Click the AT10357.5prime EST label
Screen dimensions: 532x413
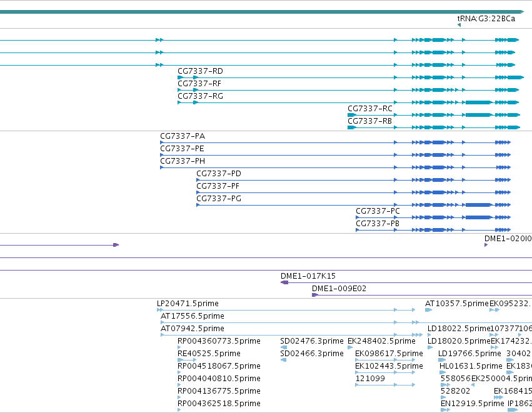tap(457, 304)
